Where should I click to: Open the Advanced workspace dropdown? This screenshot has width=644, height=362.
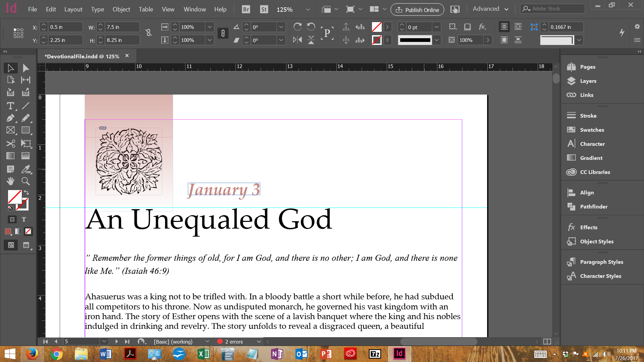click(490, 9)
